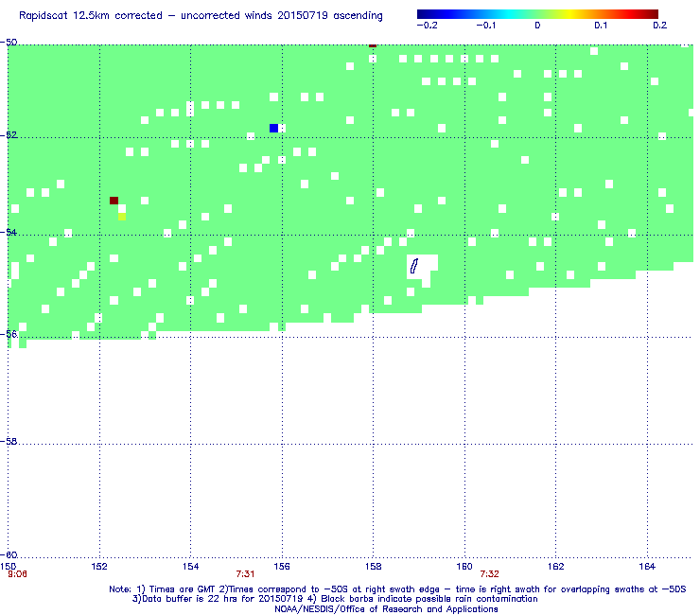Click the -56 latitude axis label
This screenshot has height=615, width=700.
(9, 334)
